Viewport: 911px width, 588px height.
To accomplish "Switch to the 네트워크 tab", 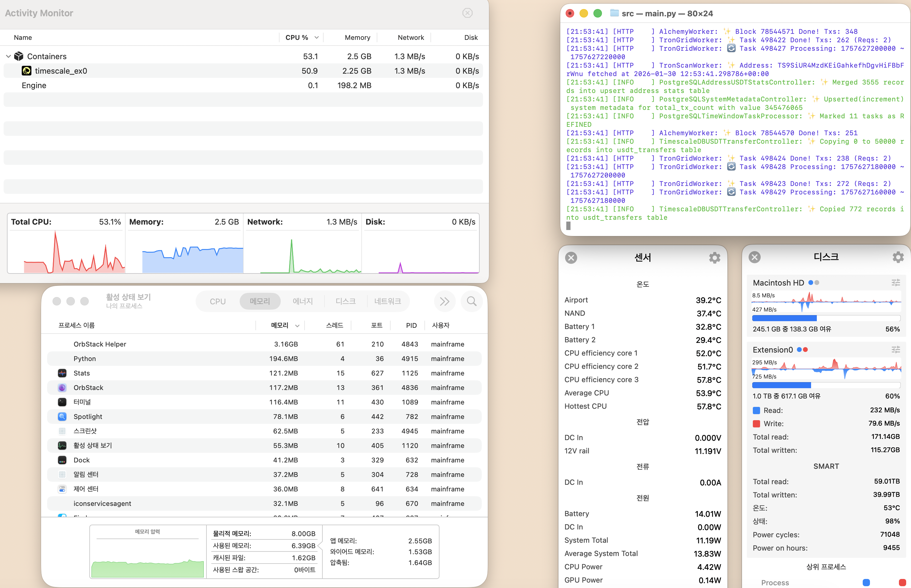I will click(387, 301).
